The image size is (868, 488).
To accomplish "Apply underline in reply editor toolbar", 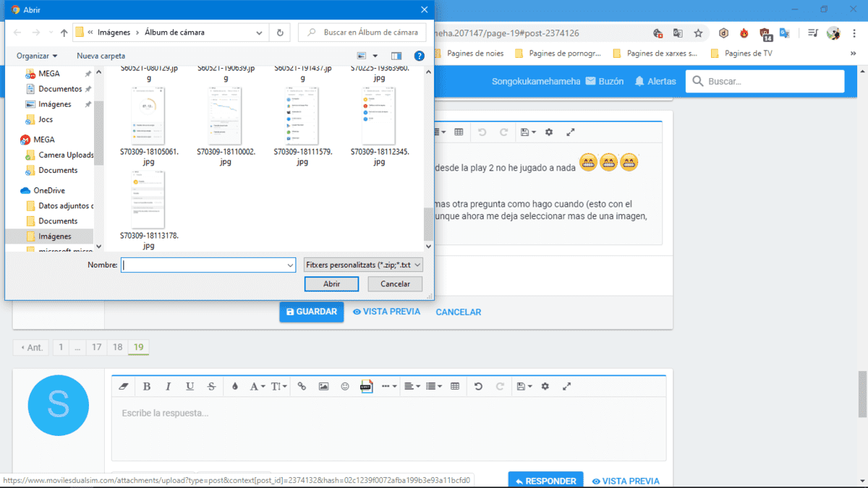I will pyautogui.click(x=190, y=387).
